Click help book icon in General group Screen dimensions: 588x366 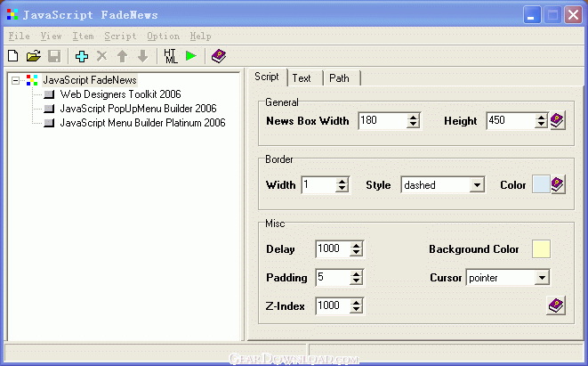pyautogui.click(x=557, y=120)
